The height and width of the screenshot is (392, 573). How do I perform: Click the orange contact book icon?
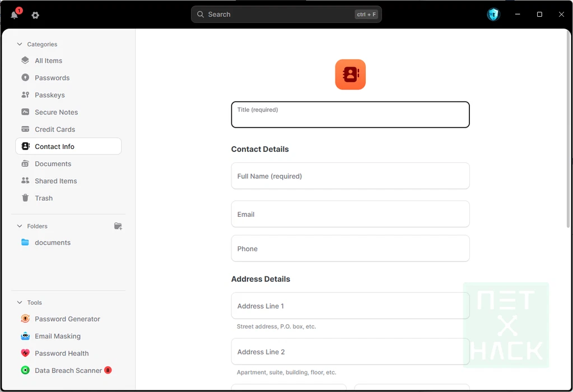[350, 74]
